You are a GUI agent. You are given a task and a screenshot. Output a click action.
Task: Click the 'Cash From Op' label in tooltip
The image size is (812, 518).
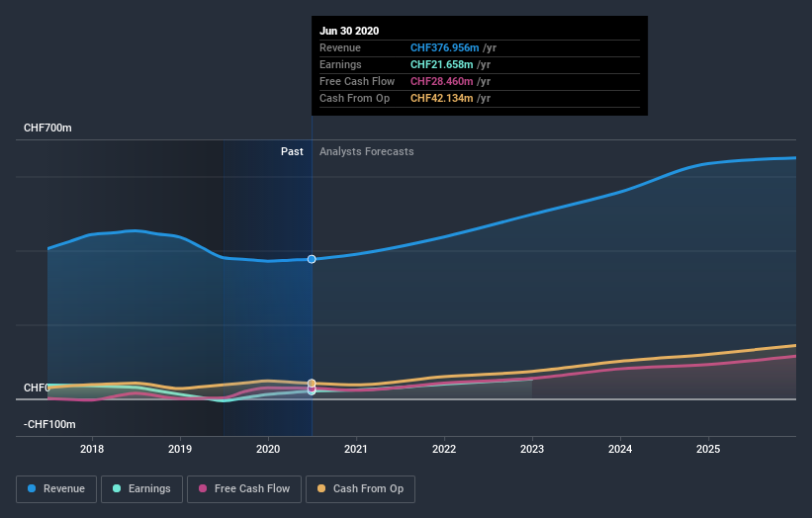tap(355, 98)
